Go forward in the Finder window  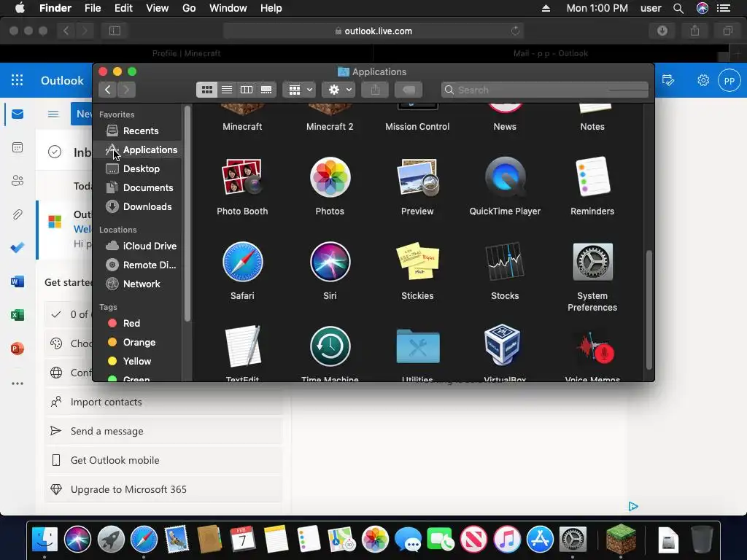click(126, 90)
